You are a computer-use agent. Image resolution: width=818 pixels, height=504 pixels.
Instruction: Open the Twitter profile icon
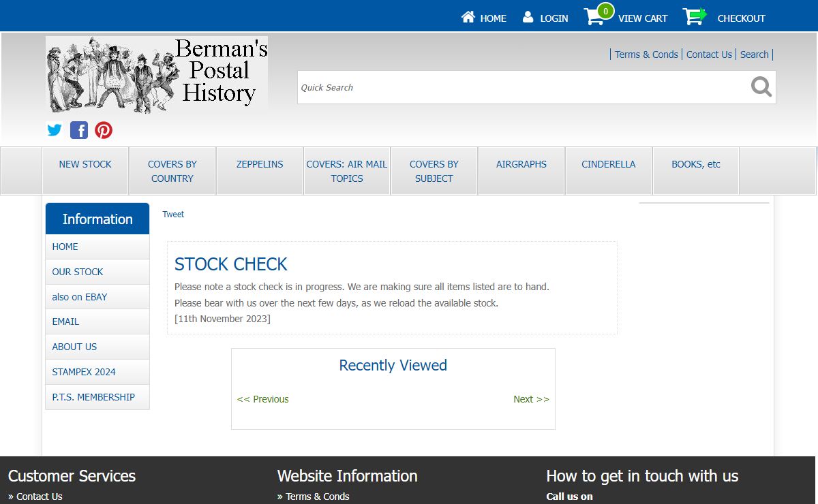[x=55, y=130]
